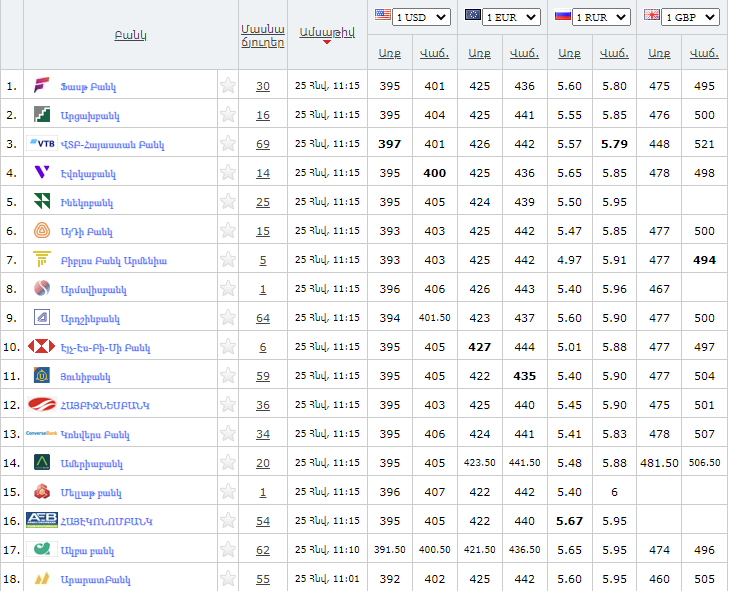Click the AEB Armeconombank logo
Screen dimensions: 729x591
pyautogui.click(x=42, y=521)
